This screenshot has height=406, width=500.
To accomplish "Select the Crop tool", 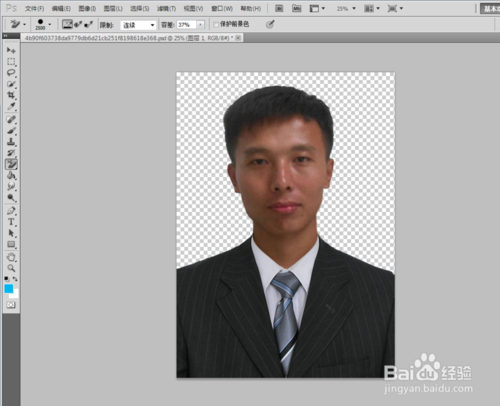I will [11, 95].
